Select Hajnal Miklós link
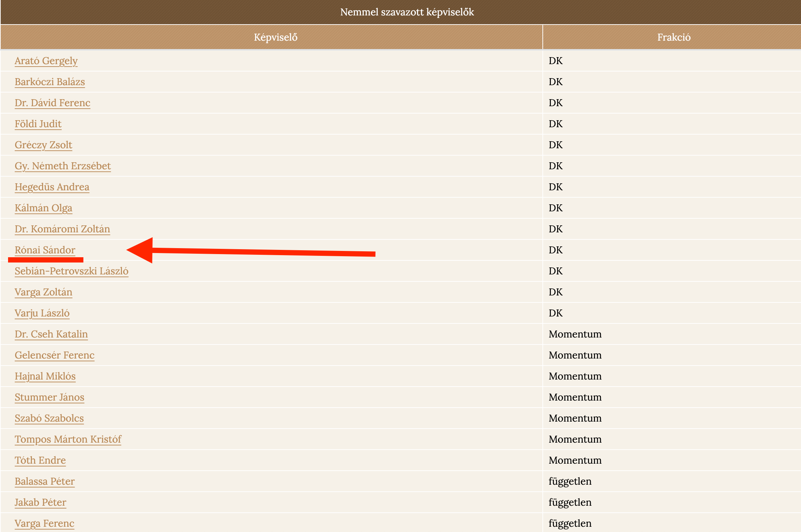The width and height of the screenshot is (801, 532). click(x=45, y=376)
